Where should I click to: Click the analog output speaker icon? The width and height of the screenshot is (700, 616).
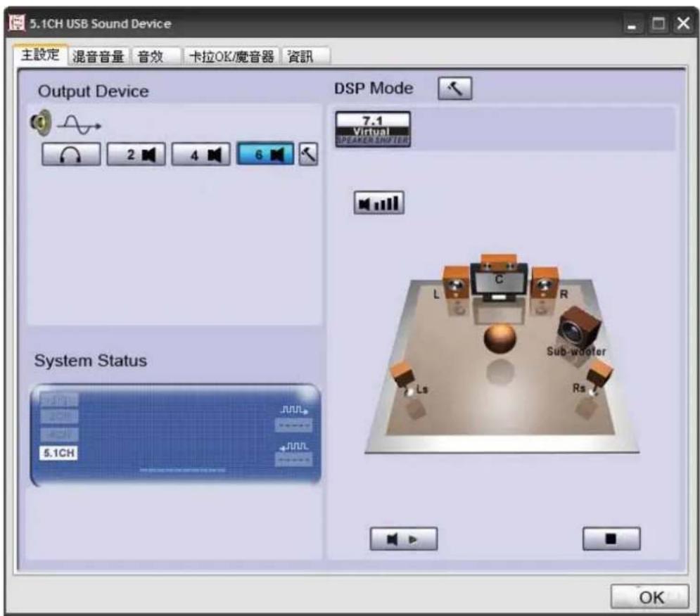click(x=41, y=122)
